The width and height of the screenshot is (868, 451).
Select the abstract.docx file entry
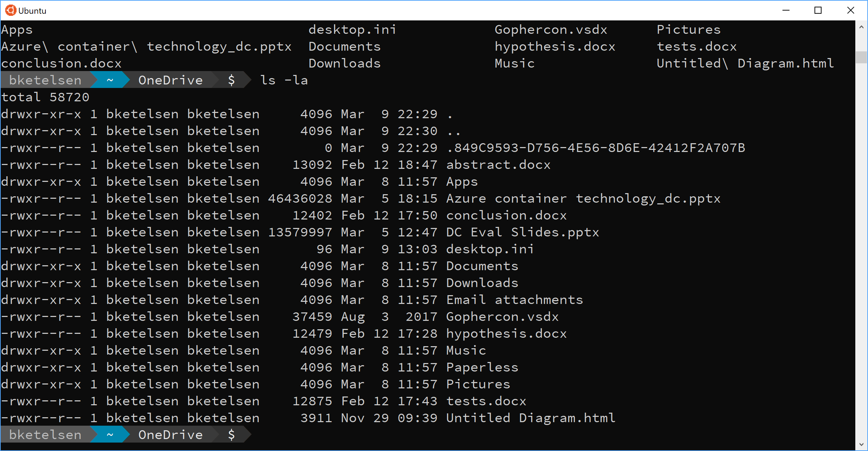[498, 164]
